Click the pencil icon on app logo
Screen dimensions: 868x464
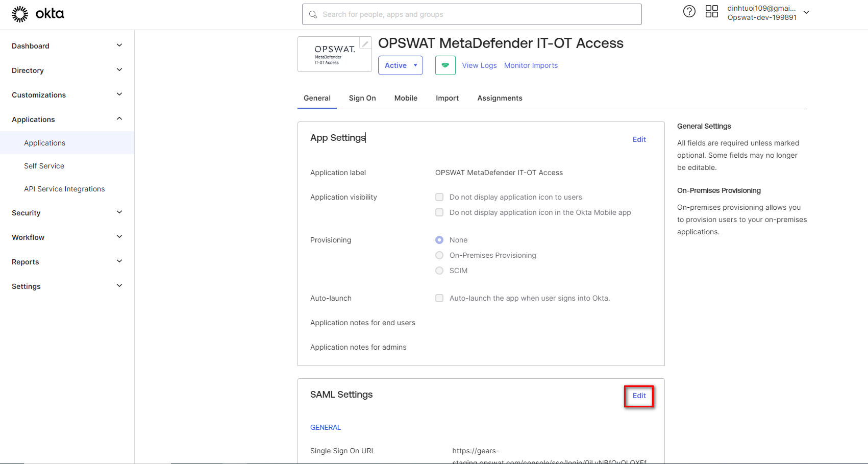tap(365, 44)
